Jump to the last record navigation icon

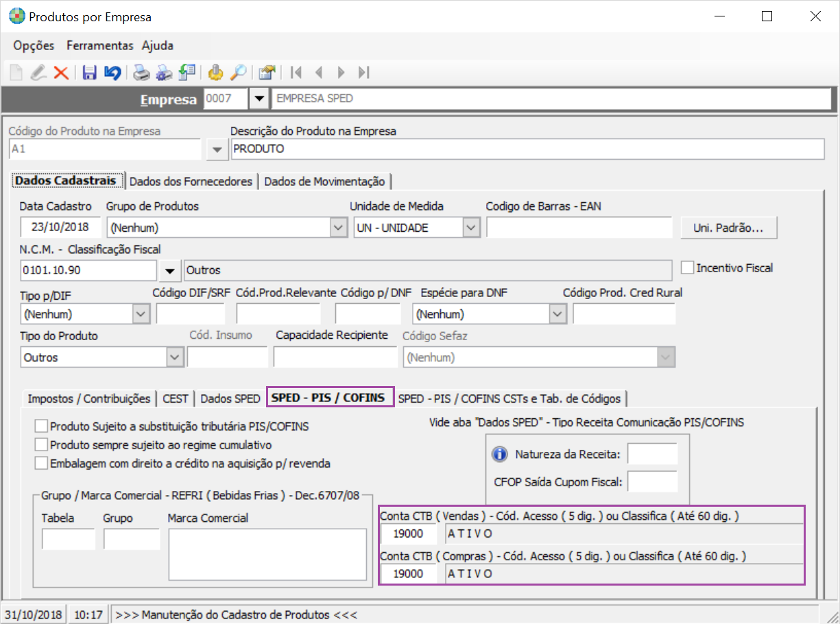(x=364, y=73)
